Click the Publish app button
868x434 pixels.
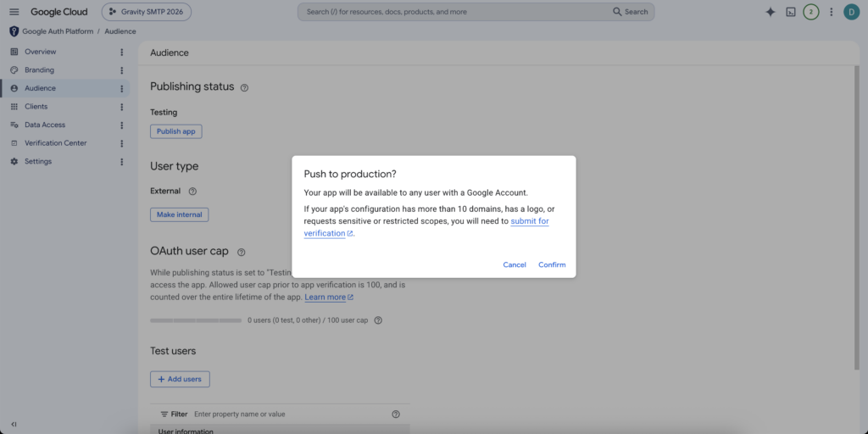176,131
